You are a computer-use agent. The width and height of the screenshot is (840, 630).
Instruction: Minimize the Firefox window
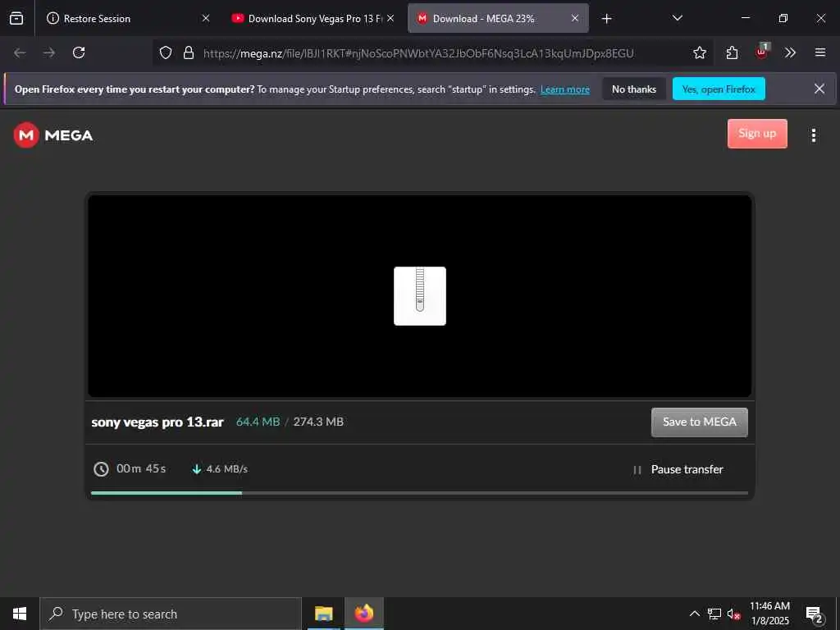pyautogui.click(x=745, y=18)
